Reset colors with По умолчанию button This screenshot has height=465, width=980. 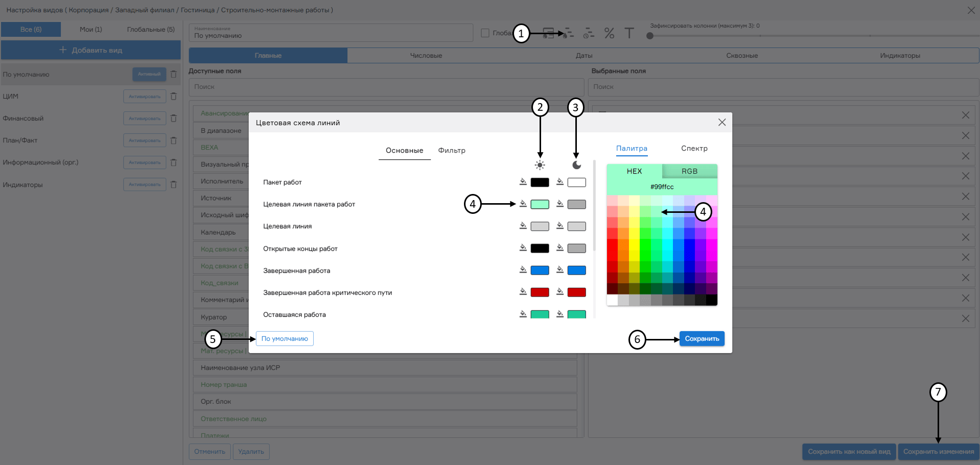[285, 339]
